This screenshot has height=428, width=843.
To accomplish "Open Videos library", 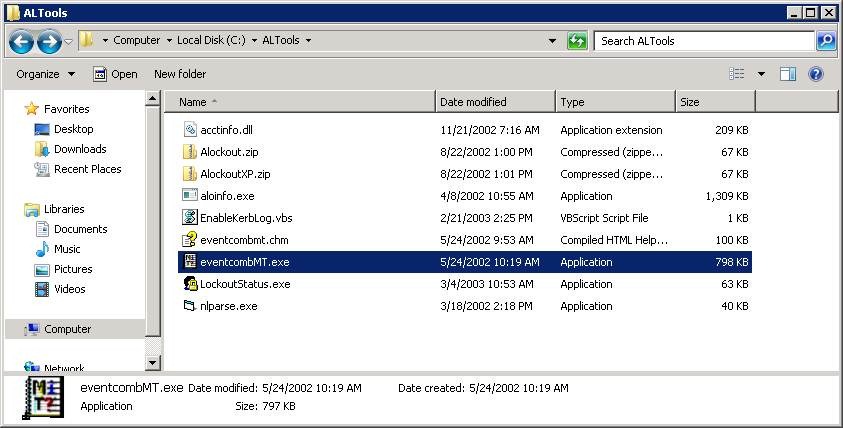I will 70,289.
